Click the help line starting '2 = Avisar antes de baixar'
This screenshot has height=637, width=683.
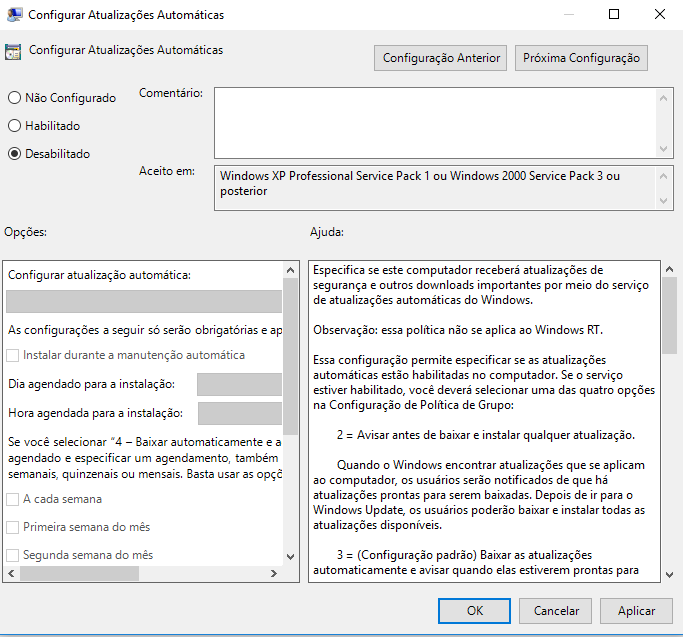point(485,435)
